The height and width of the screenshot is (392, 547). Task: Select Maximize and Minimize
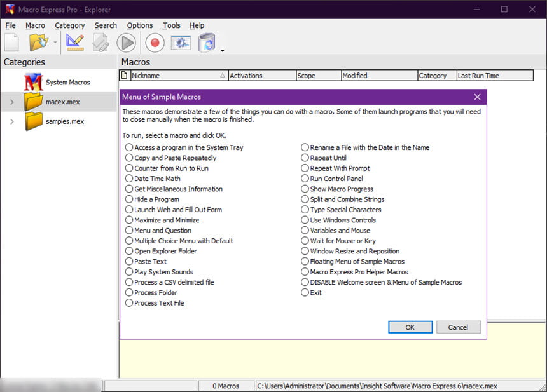[162, 220]
